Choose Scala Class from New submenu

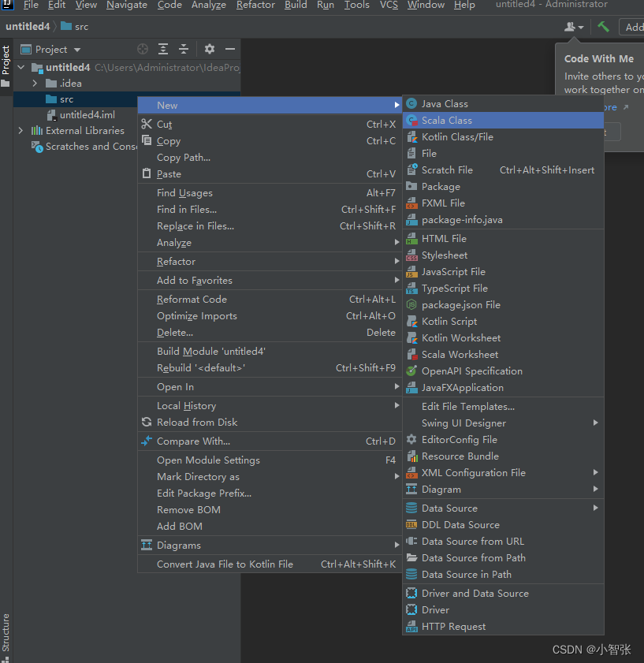503,121
